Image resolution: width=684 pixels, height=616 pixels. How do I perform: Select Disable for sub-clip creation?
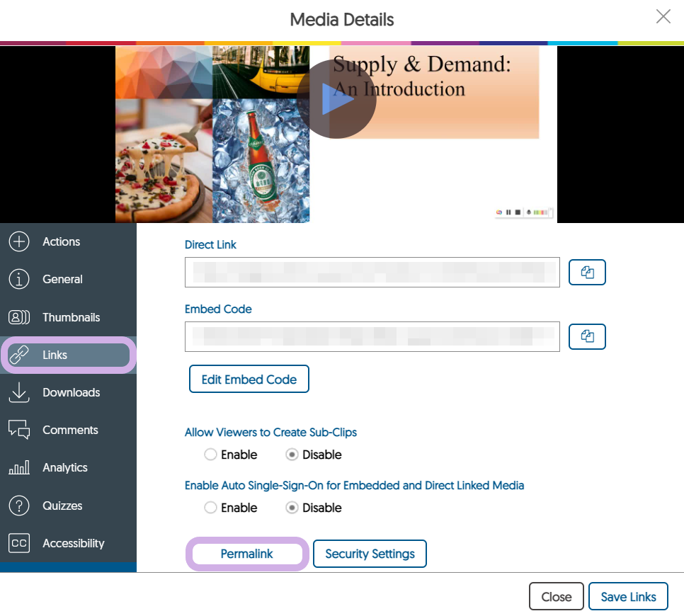292,455
